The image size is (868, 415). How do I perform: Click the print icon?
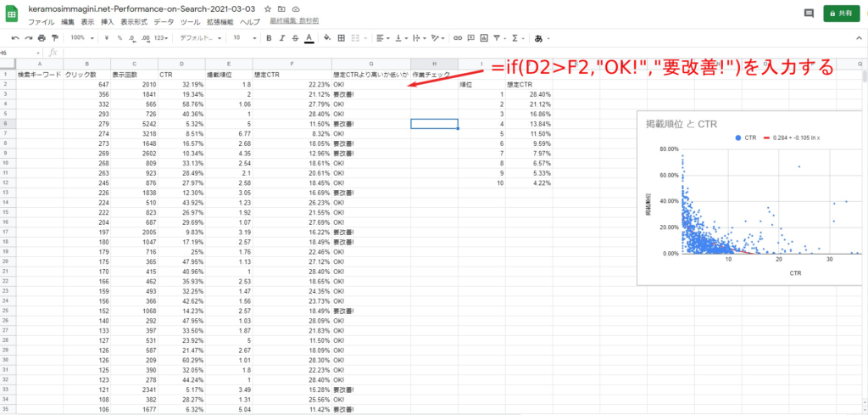click(x=42, y=38)
